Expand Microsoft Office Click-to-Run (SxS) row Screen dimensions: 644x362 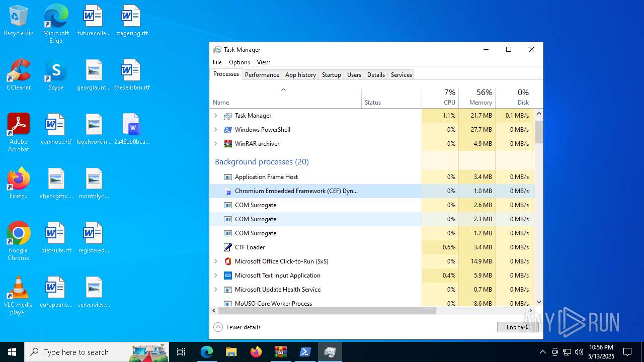pyautogui.click(x=216, y=261)
